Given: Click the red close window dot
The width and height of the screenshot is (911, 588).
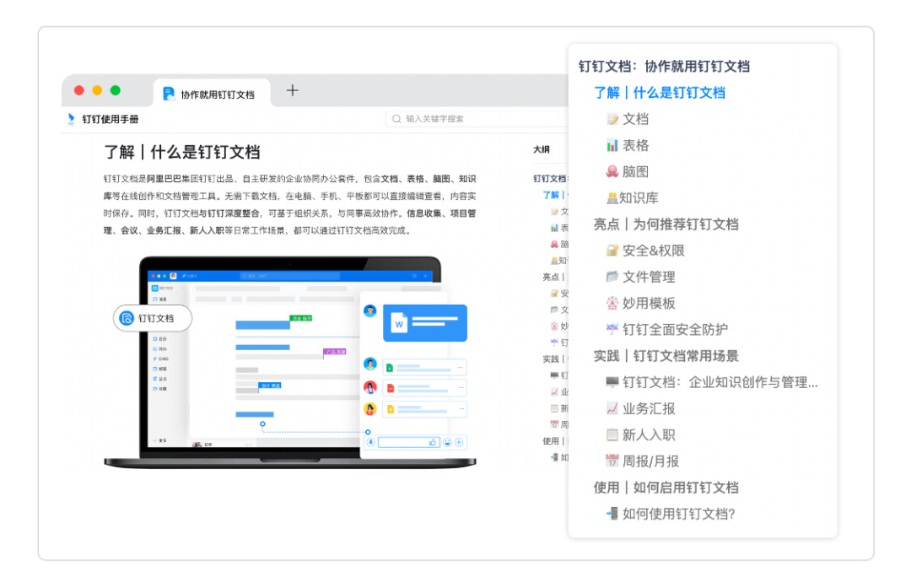Looking at the screenshot, I should [x=79, y=90].
